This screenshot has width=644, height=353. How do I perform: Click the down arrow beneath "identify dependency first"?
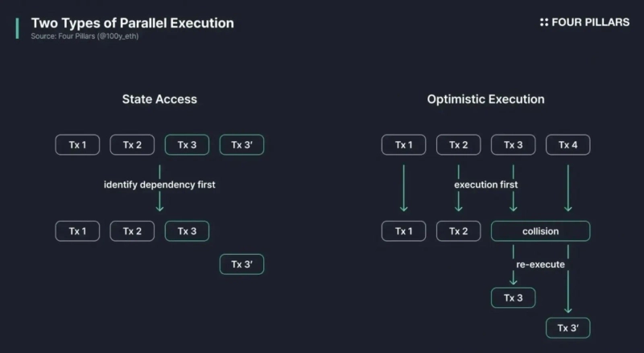(159, 203)
